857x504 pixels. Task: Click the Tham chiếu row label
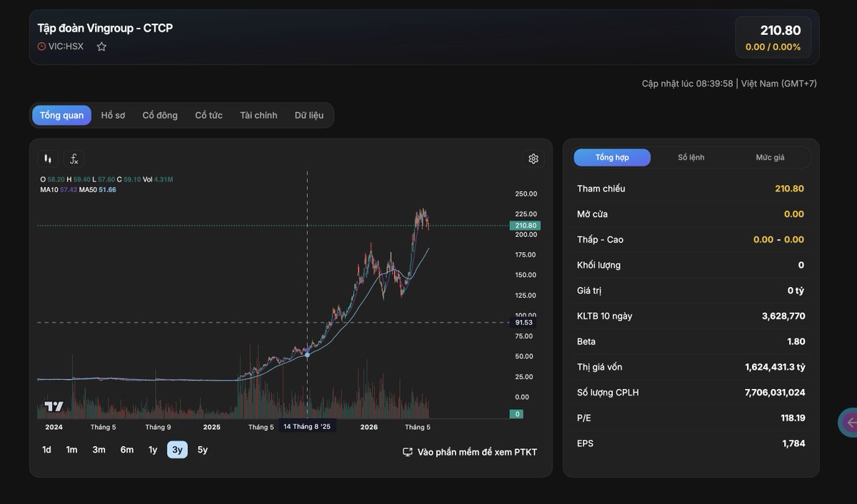(x=601, y=188)
